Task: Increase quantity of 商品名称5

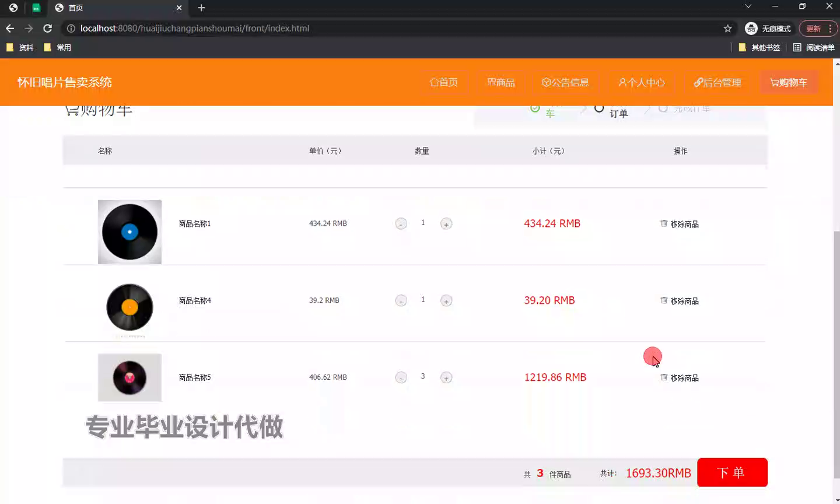Action: 446,378
